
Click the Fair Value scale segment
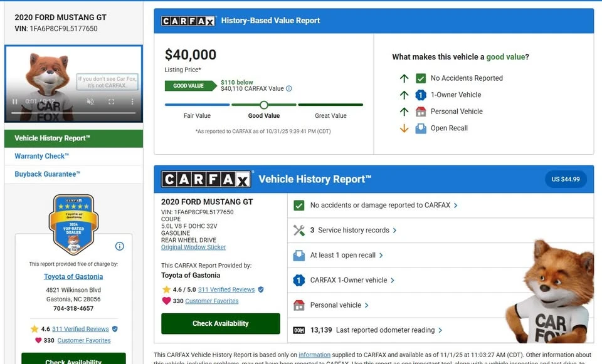197,105
